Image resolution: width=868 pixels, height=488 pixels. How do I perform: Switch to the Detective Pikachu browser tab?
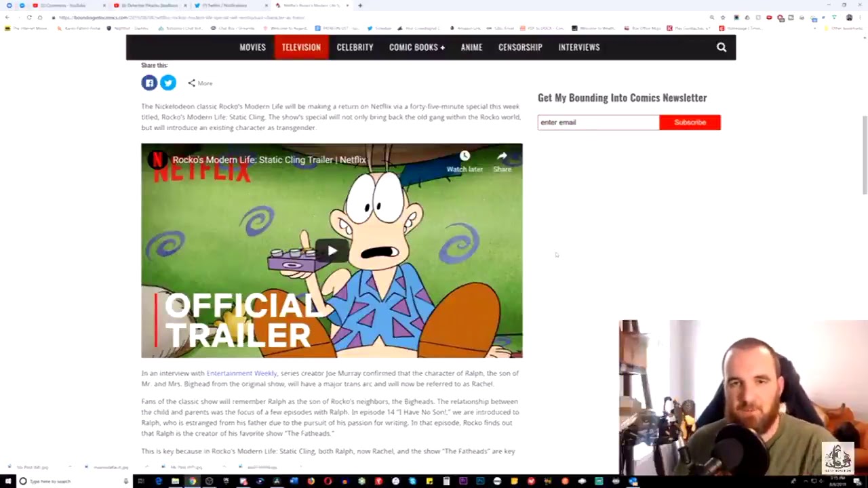coord(149,5)
